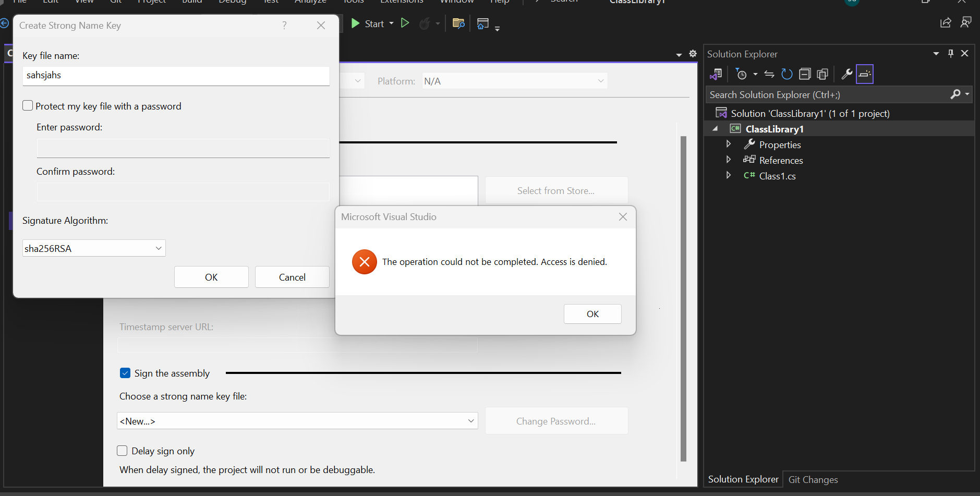980x496 pixels.
Task: Close the Solution Explorer panel
Action: [965, 53]
